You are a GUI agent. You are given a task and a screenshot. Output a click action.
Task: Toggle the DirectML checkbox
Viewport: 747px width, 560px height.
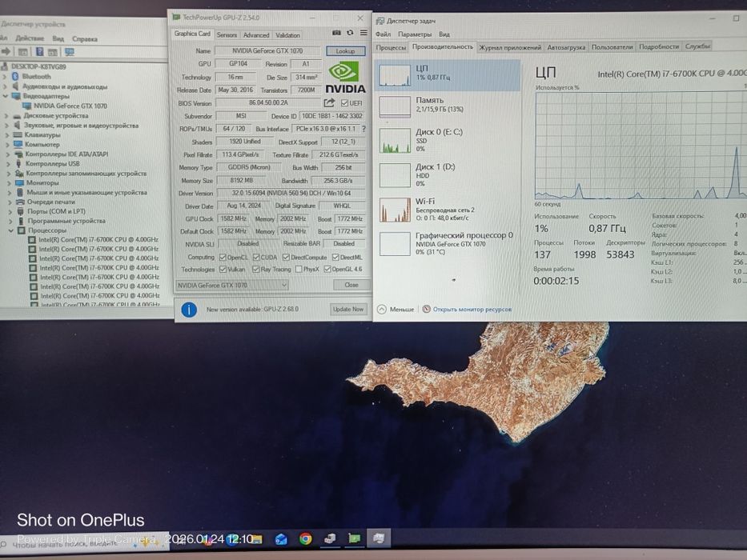point(335,257)
